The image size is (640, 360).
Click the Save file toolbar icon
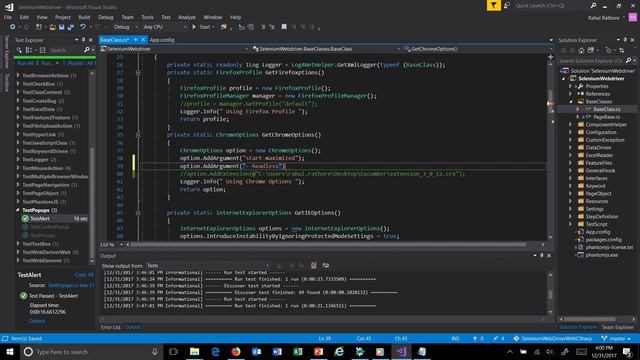coord(61,27)
